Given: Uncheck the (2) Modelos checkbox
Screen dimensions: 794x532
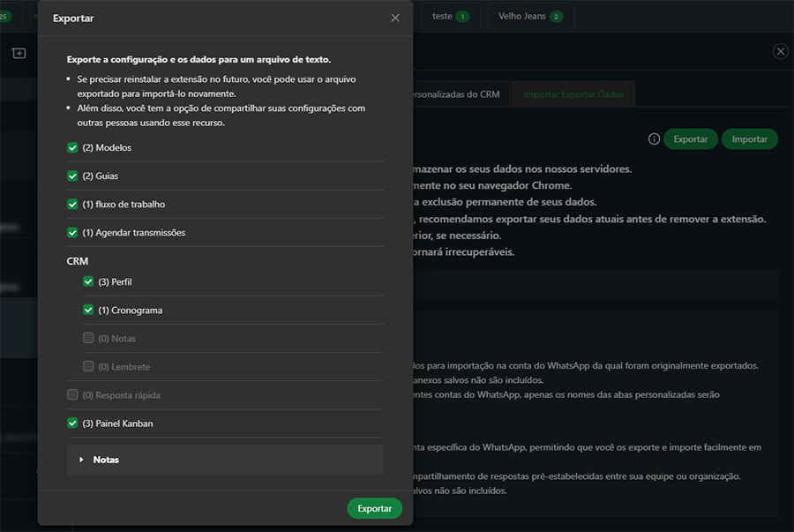Looking at the screenshot, I should [x=72, y=147].
